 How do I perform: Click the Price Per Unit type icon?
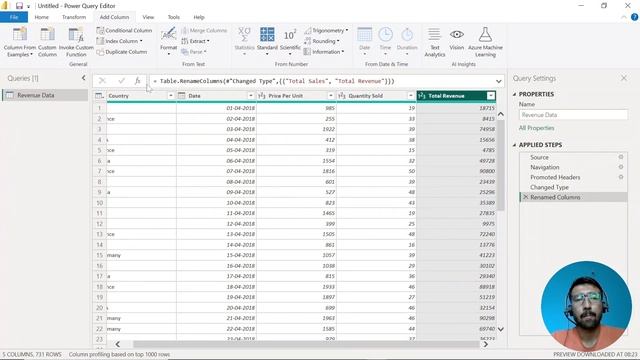[x=262, y=96]
